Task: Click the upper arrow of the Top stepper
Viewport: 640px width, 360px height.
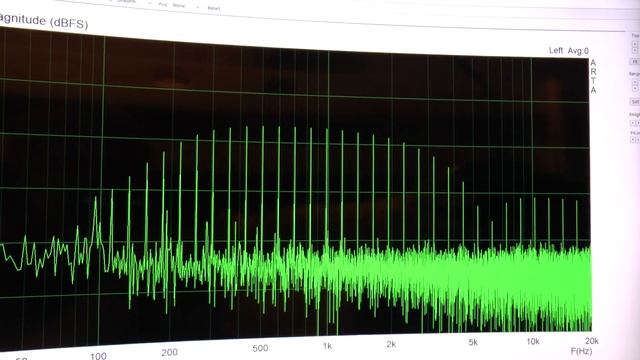Action: point(635,44)
